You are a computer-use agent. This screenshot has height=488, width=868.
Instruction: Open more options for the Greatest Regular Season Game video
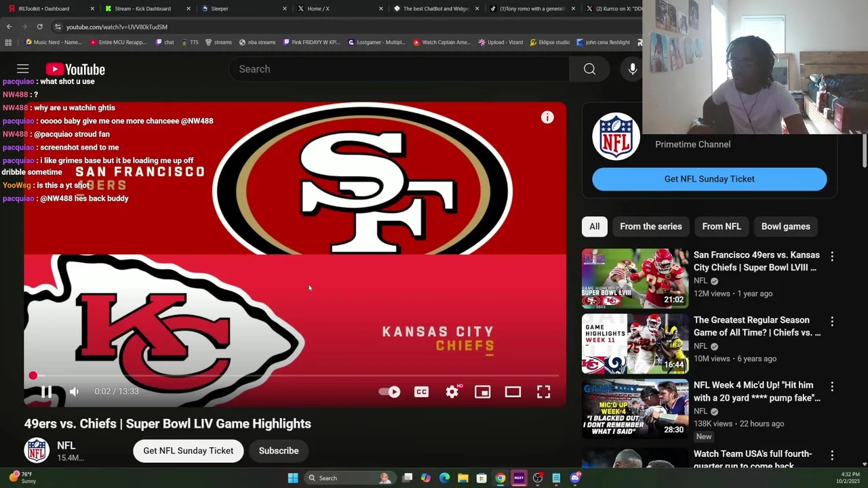[832, 321]
